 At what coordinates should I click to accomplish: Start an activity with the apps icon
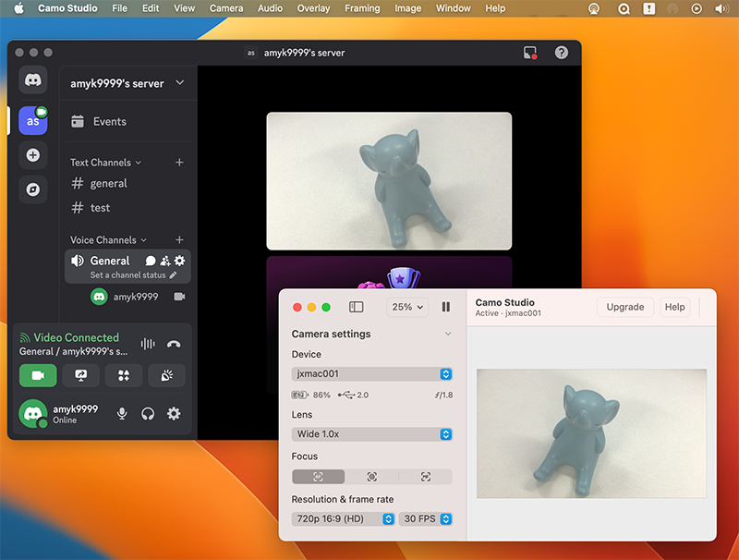click(x=124, y=376)
